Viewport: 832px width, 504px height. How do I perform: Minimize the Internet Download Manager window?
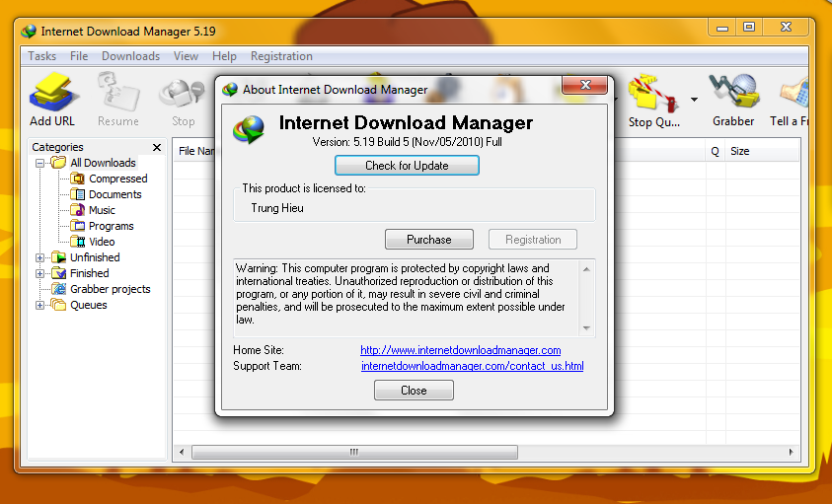[x=722, y=27]
